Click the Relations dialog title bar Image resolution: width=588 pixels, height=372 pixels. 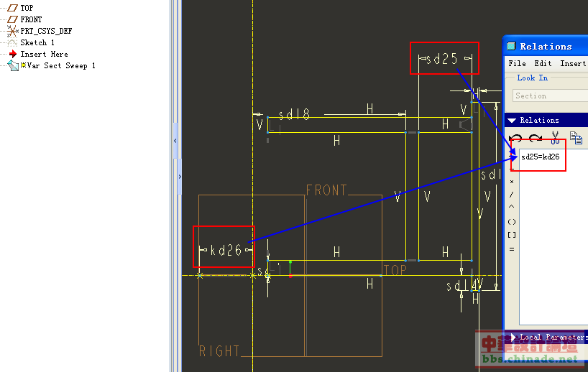(546, 47)
